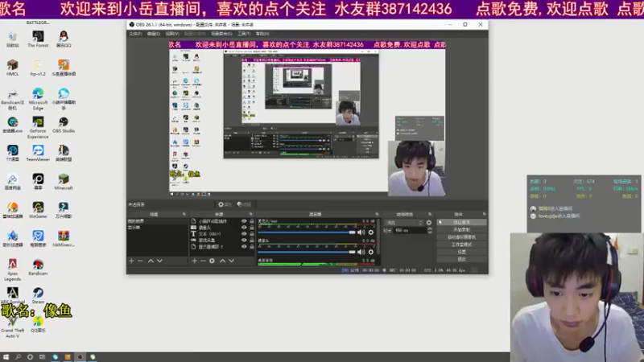Viewport: 644px width, 362px height.
Task: Open the Tencent QQ penguin desktop icon
Action: pos(64,39)
